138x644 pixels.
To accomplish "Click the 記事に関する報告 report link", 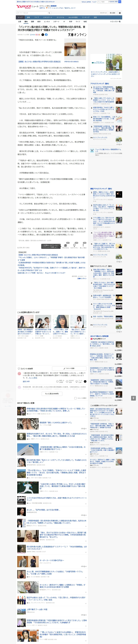I will tap(23, 248).
